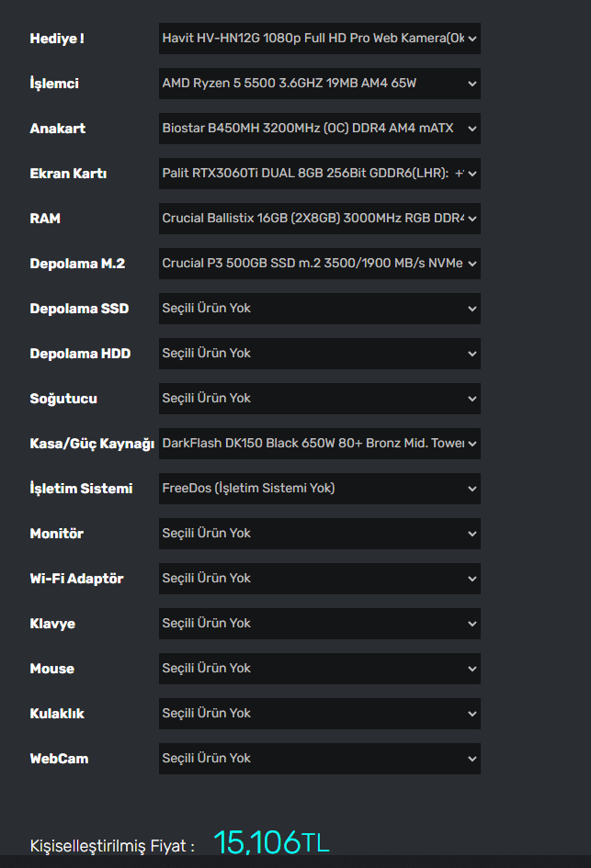
Task: Open the Soğutucu cooler dropdown
Action: click(x=319, y=399)
